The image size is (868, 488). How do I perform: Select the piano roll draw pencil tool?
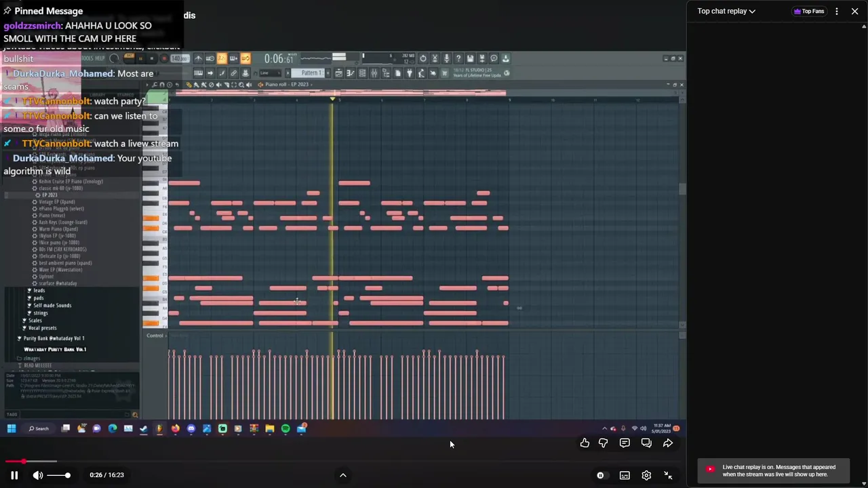pyautogui.click(x=189, y=85)
